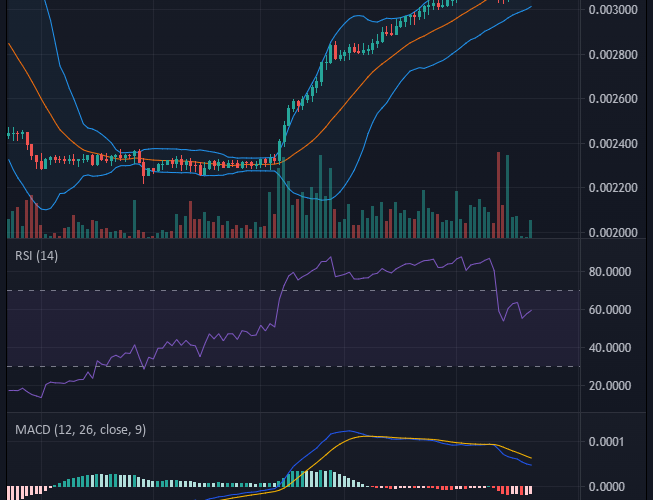
Task: Click the 0.002000 price axis label
Action: 613,233
